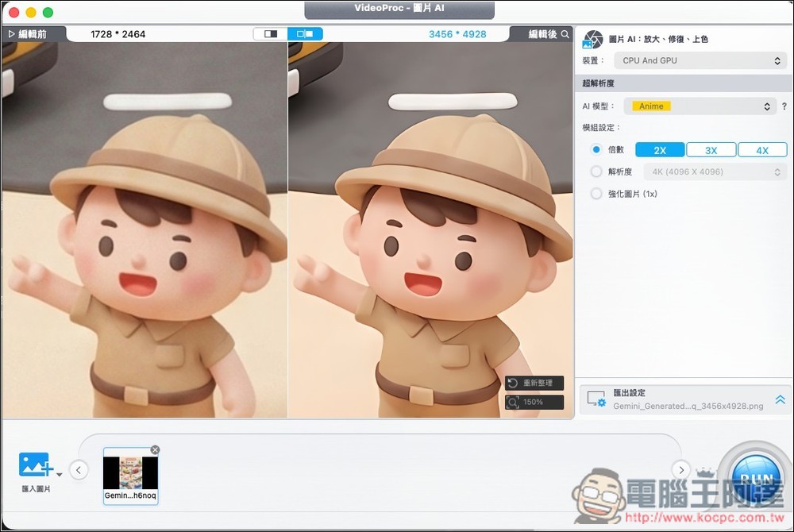This screenshot has height=532, width=794.
Task: Open the 裝置 CPU And GPU dropdown
Action: pos(700,60)
